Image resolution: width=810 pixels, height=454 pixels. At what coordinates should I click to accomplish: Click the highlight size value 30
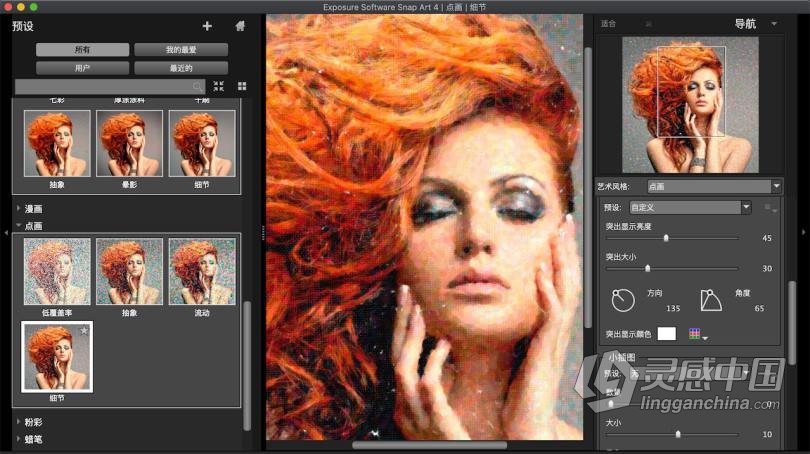click(x=767, y=269)
